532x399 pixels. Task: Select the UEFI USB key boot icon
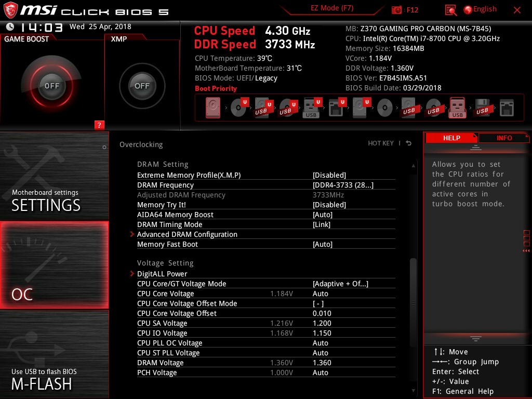(x=312, y=108)
